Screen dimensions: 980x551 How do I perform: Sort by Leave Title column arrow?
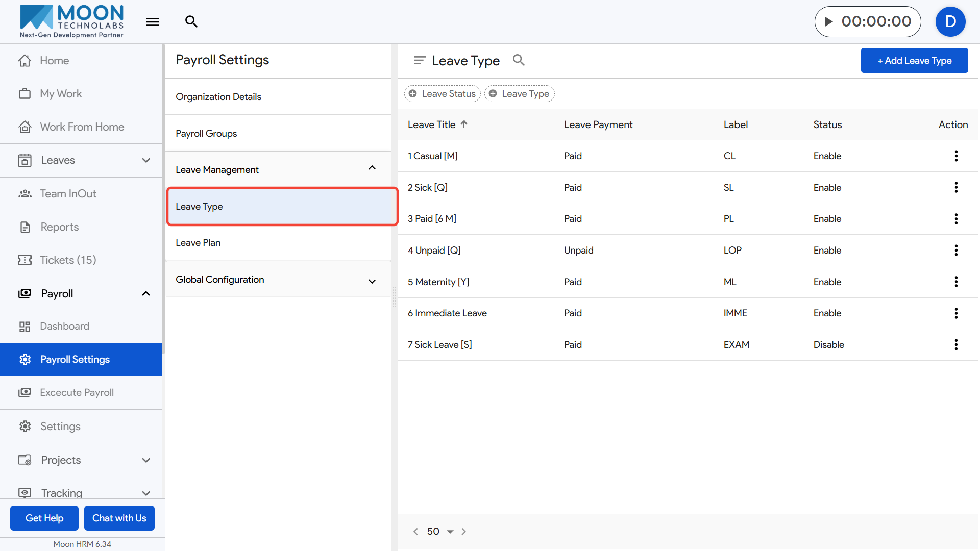point(464,124)
